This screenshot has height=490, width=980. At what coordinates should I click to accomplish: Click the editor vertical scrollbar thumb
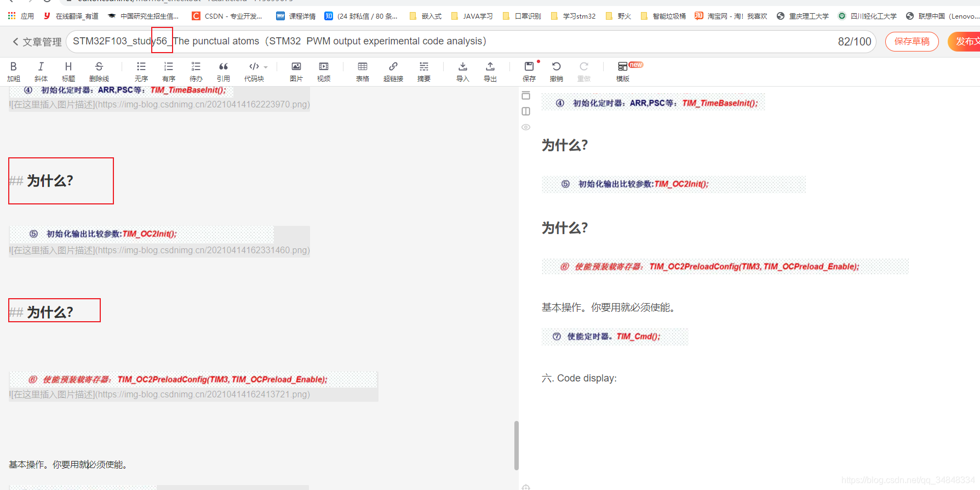(x=516, y=446)
